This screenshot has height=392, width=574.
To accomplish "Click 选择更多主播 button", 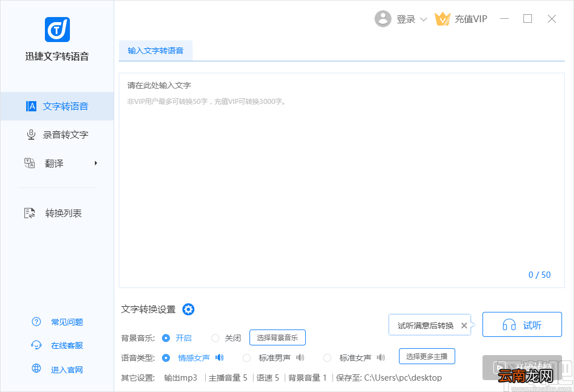I will coord(427,356).
